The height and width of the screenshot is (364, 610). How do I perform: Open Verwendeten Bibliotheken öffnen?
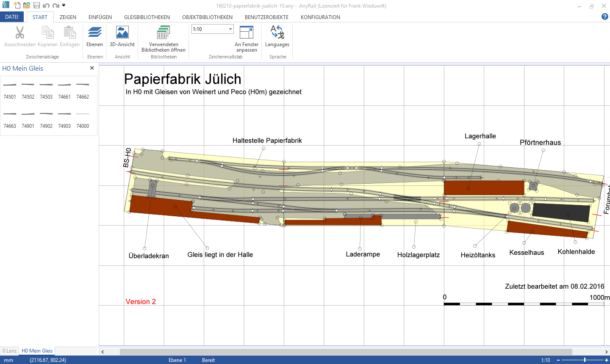point(163,38)
